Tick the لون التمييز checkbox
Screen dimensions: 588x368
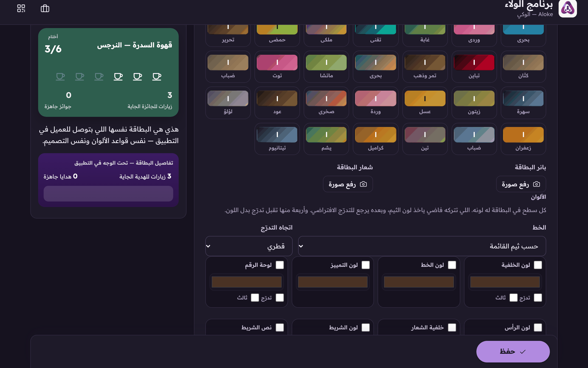(366, 265)
